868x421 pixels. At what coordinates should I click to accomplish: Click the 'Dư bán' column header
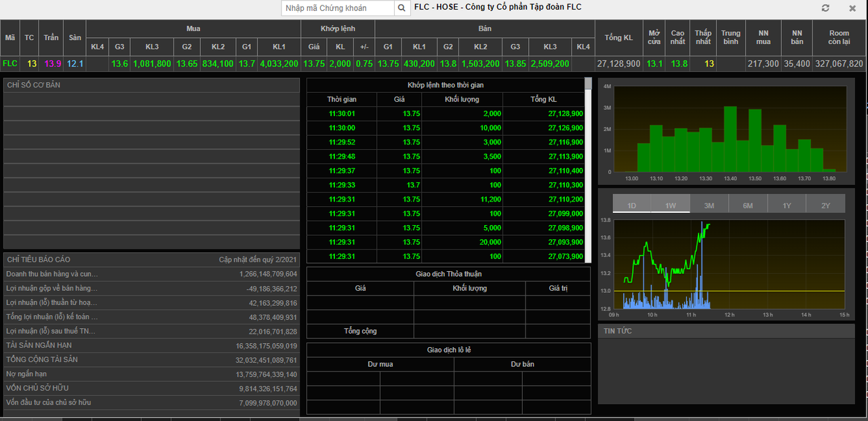[522, 364]
